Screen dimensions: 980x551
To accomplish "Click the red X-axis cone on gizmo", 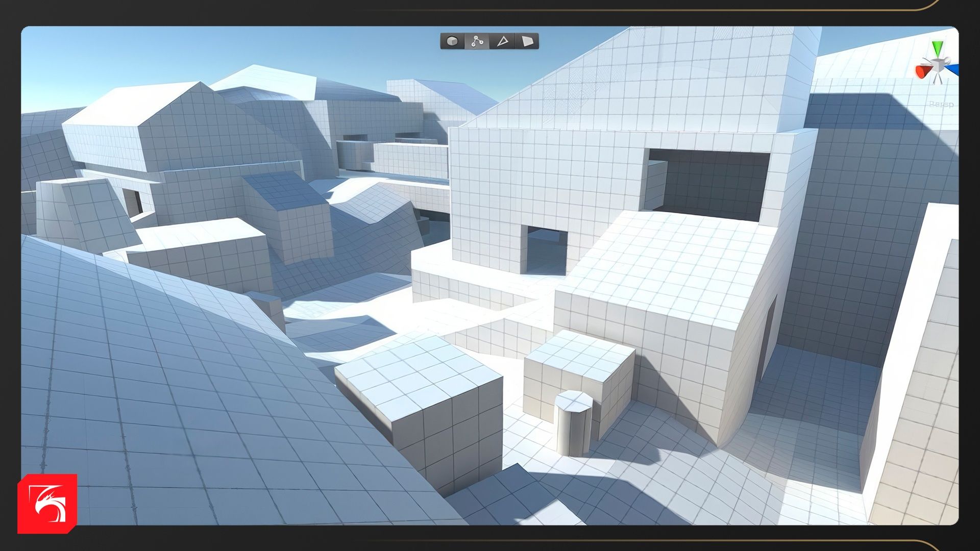I will [x=922, y=72].
